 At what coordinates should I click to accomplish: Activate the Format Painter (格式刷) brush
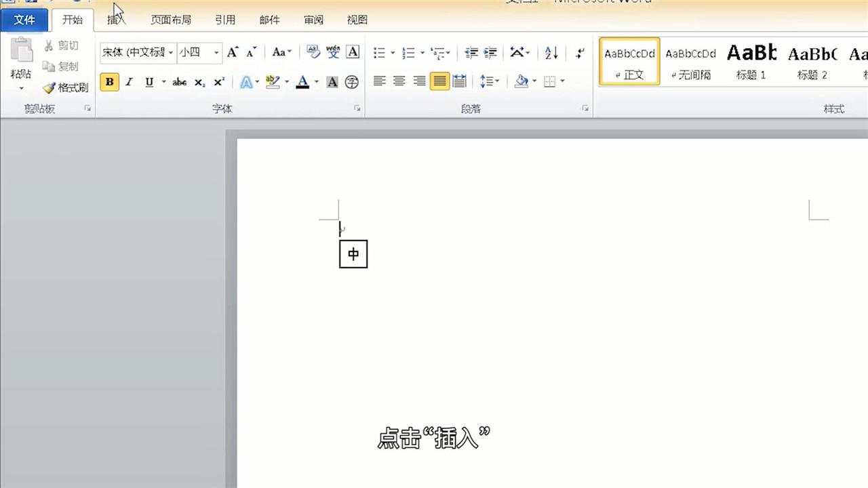coord(65,87)
